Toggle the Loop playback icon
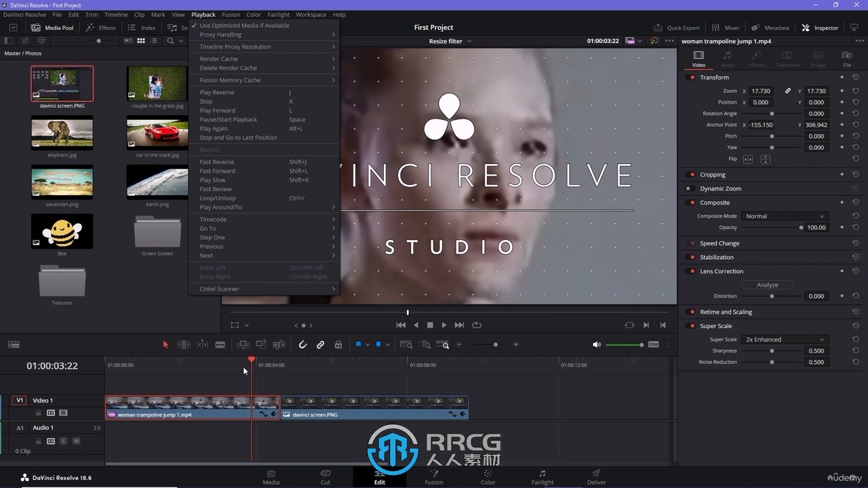 (477, 325)
